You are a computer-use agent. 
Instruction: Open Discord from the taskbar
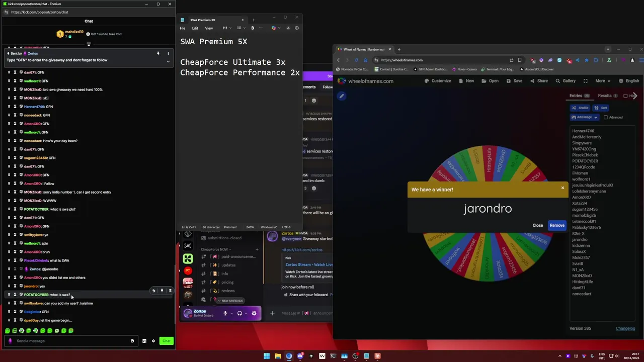point(300,356)
